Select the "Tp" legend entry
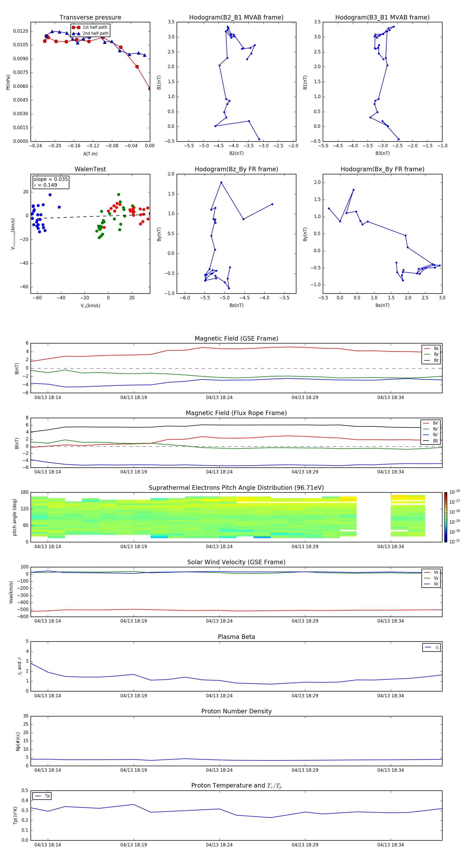Image resolution: width=473 pixels, height=868 pixels. 42,796
